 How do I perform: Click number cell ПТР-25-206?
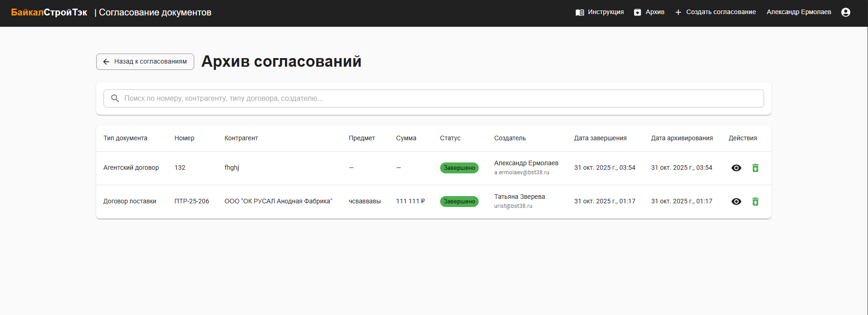click(191, 202)
